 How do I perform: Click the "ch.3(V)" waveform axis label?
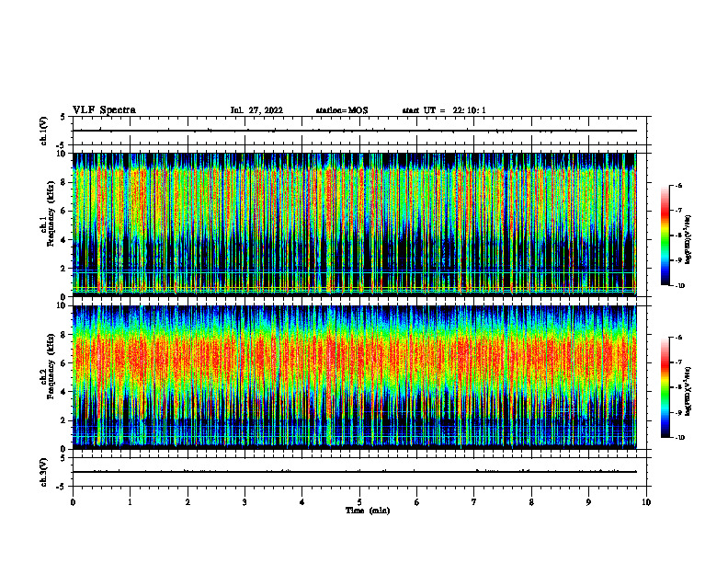[43, 472]
